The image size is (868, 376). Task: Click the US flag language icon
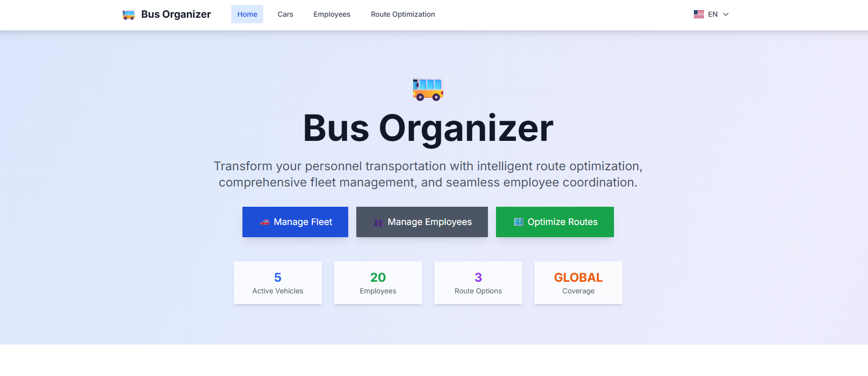(x=698, y=14)
